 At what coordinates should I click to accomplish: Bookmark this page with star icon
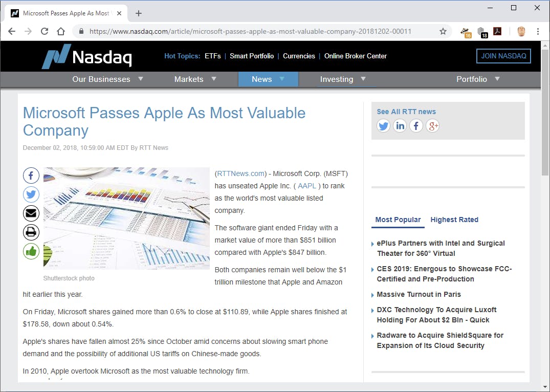pos(443,31)
